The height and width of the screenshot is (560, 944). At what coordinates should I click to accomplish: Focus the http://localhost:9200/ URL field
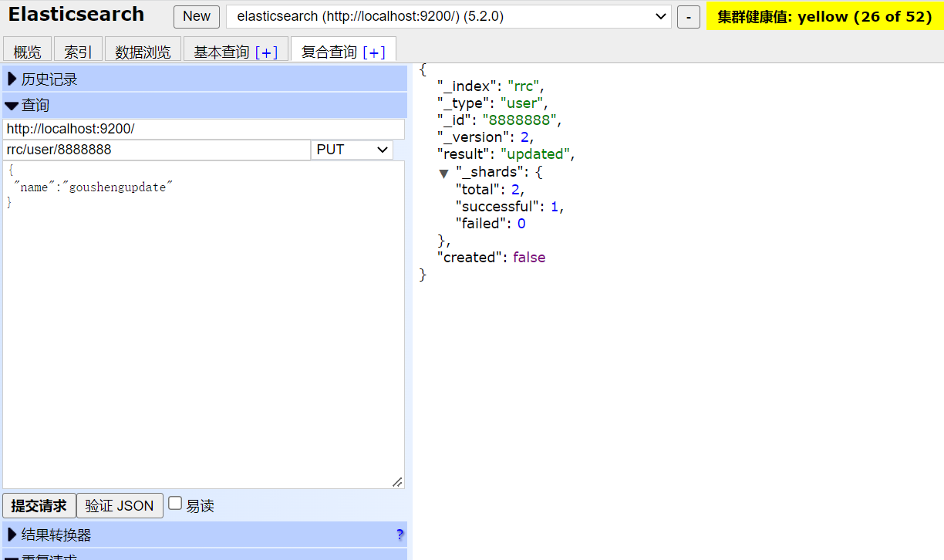tap(204, 130)
